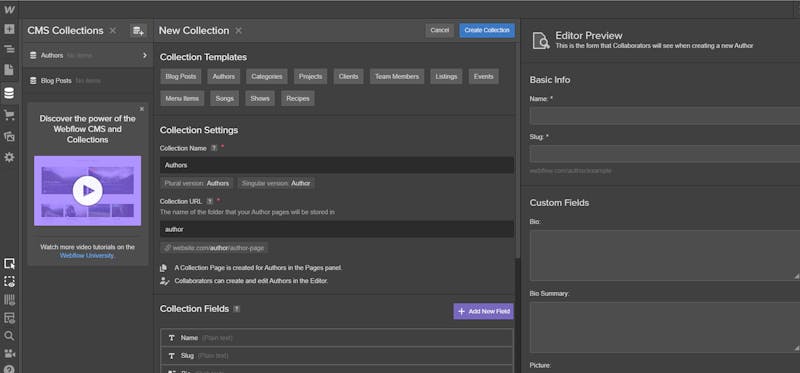The image size is (800, 373).
Task: Click the website.com/author/author-page URL text
Action: 218,248
